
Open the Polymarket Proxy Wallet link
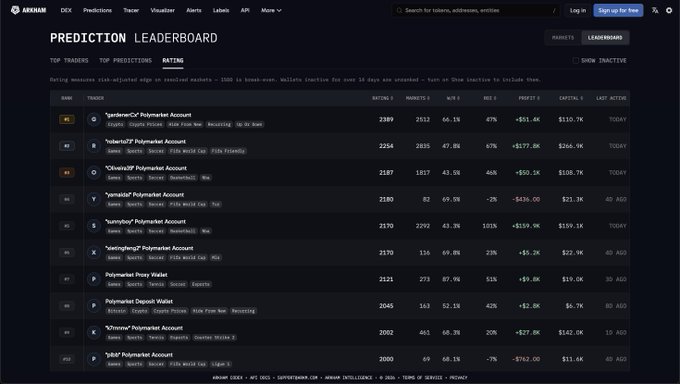coord(137,275)
